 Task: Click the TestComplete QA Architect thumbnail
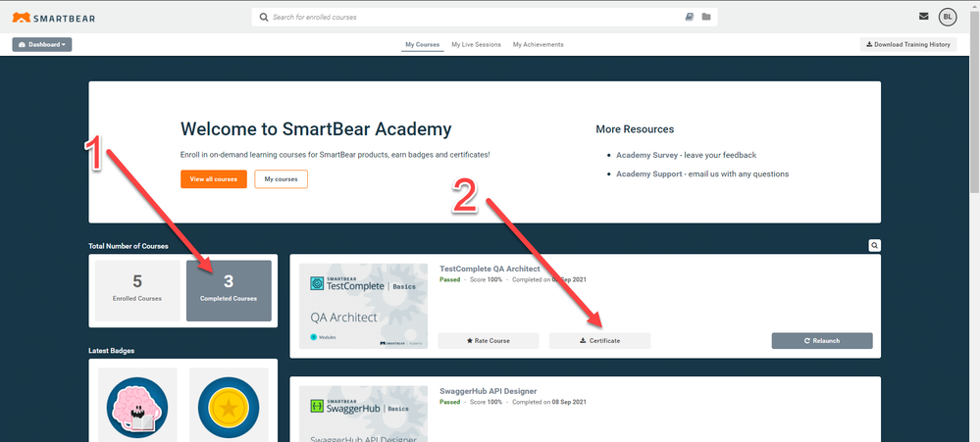pos(363,306)
